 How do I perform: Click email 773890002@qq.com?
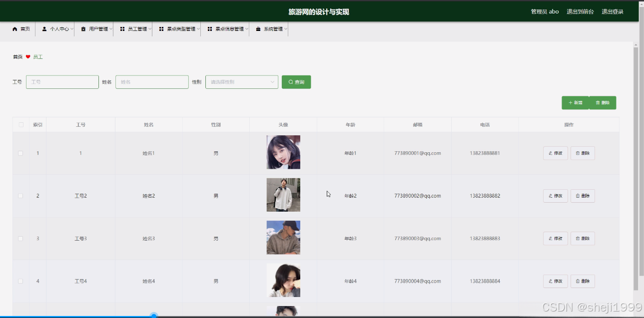(418, 196)
